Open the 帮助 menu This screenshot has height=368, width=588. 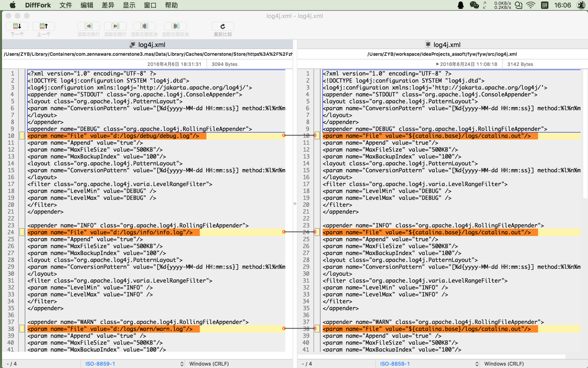pyautogui.click(x=171, y=5)
